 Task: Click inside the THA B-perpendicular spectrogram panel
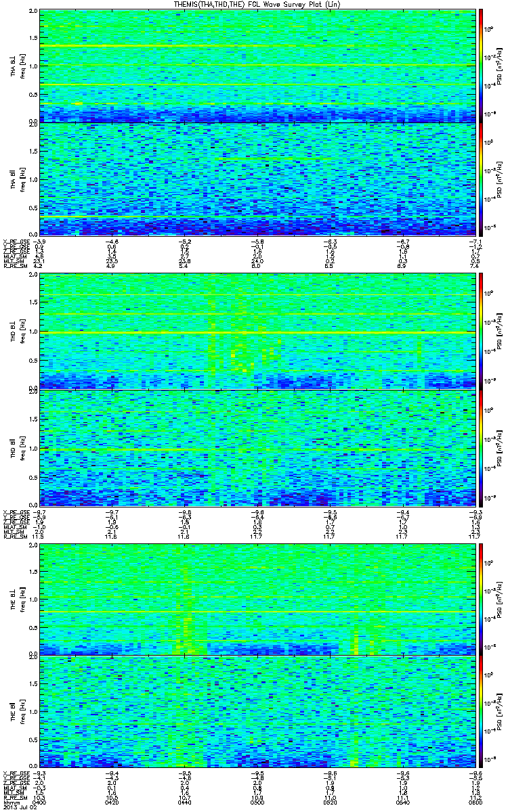(258, 66)
